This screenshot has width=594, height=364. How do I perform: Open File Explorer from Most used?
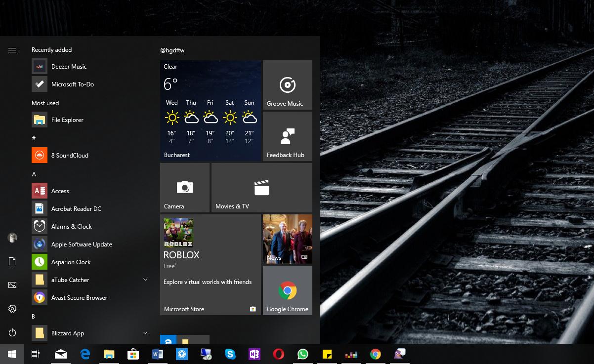click(x=91, y=120)
